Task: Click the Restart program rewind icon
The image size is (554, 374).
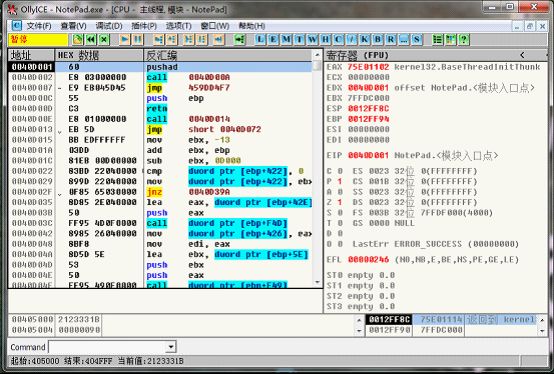Action: pyautogui.click(x=91, y=39)
